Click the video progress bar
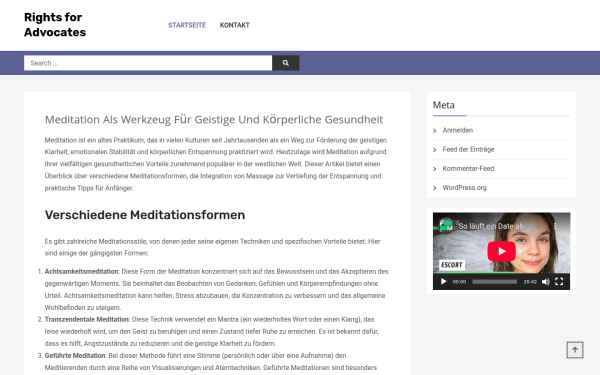This screenshot has width=600, height=375. click(x=494, y=282)
